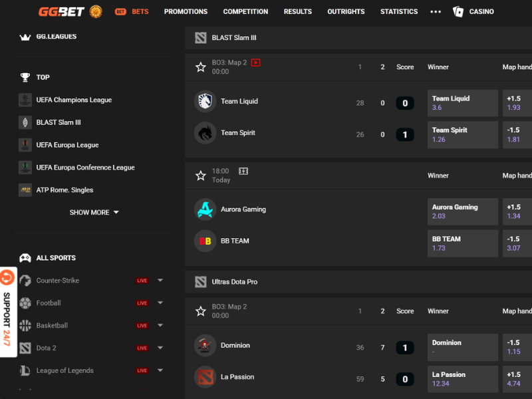Expand SHOW MORE top leagues
532x399 pixels.
point(94,212)
